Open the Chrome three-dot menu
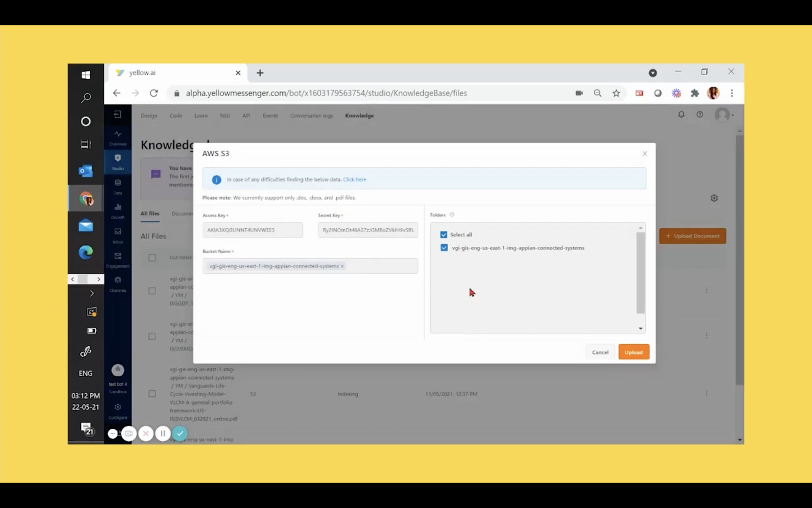The height and width of the screenshot is (508, 812). coord(732,93)
